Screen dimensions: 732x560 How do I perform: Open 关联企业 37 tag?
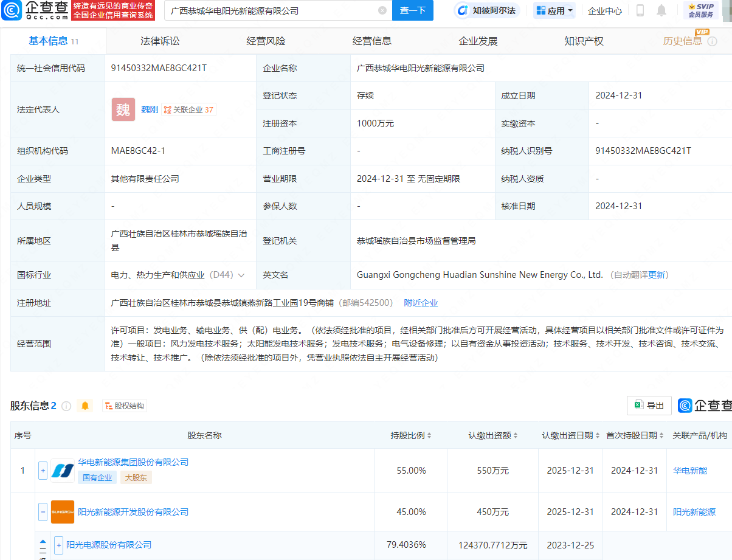pos(188,110)
